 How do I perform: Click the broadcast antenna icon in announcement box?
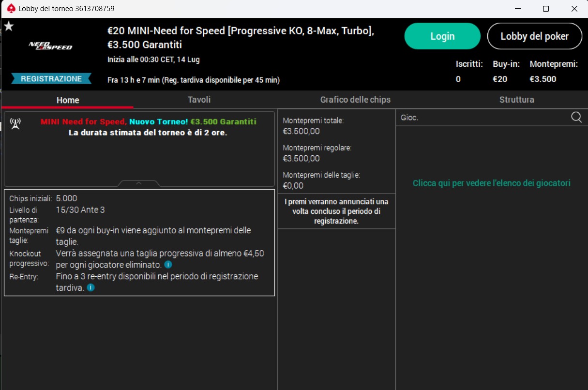point(15,124)
